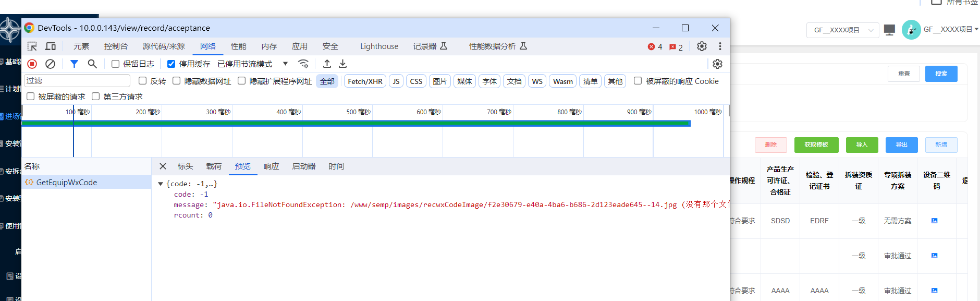Screen dimensions: 980x301
Task: Open network search with magnifier icon
Action: tap(92, 64)
